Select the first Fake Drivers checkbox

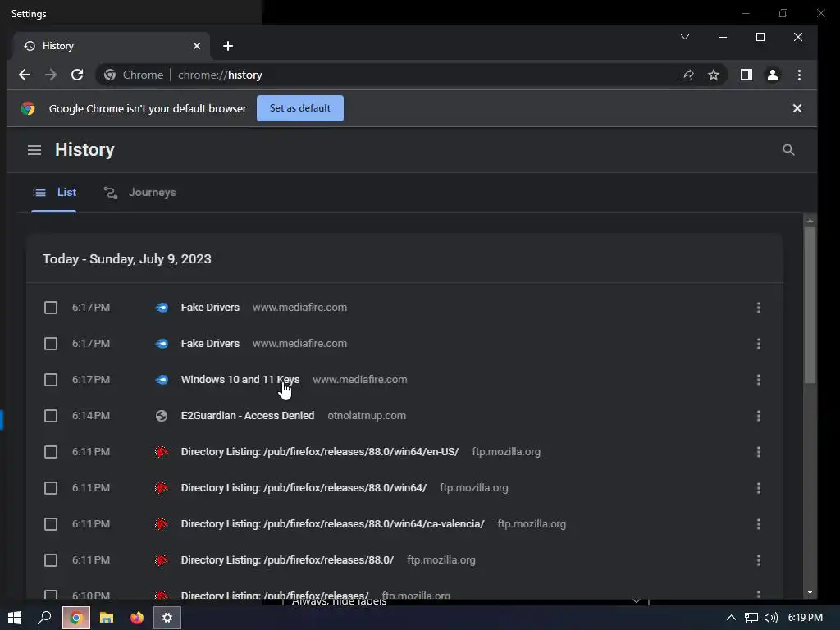coord(51,308)
